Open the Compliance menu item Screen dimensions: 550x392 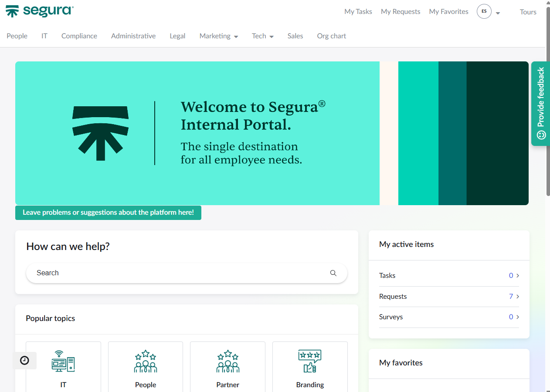(x=79, y=36)
